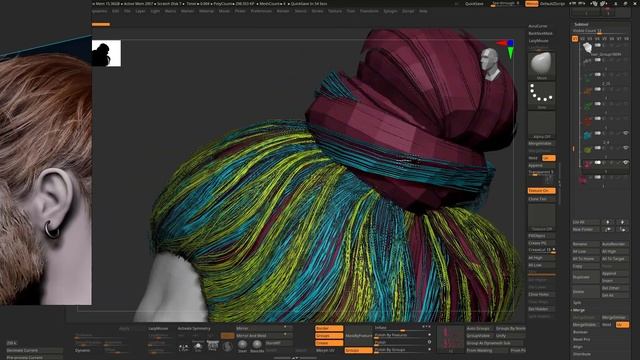Screen dimensions: 640x360
Task: Toggle Weld On next to MergeVisible brush panel
Action: point(549,158)
